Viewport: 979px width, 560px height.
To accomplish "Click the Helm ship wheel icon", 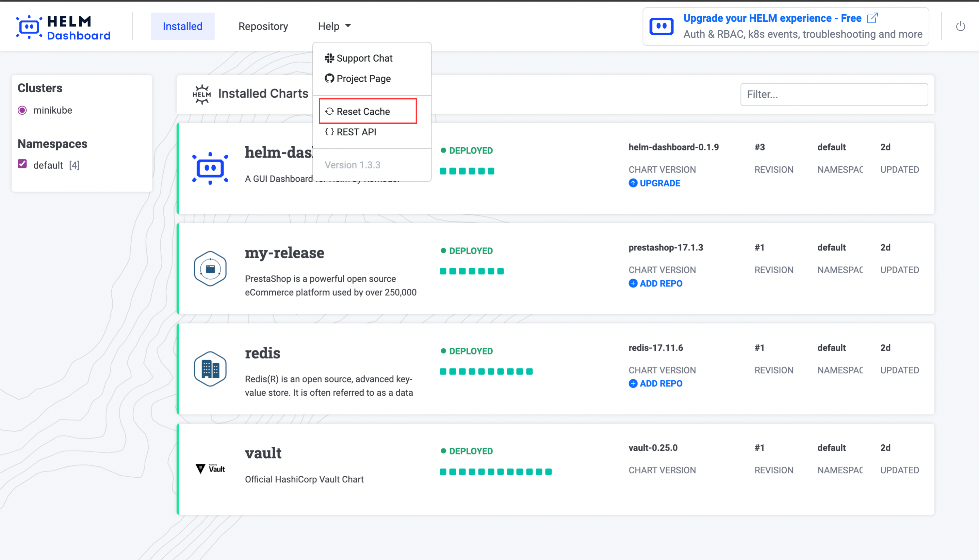I will click(x=201, y=94).
